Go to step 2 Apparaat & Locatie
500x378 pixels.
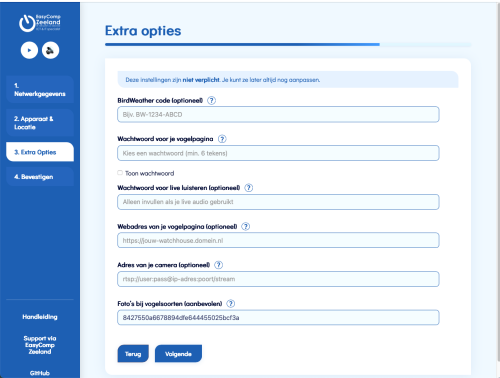tap(40, 123)
